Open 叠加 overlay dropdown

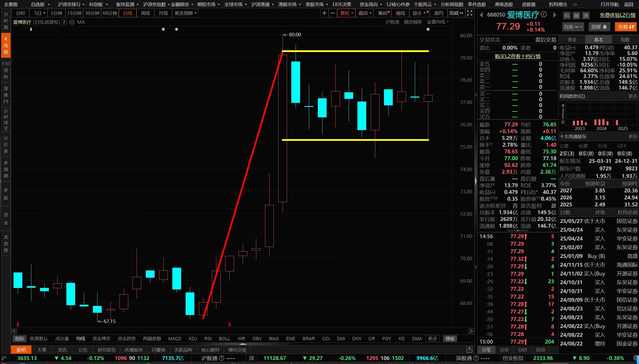tap(365, 13)
